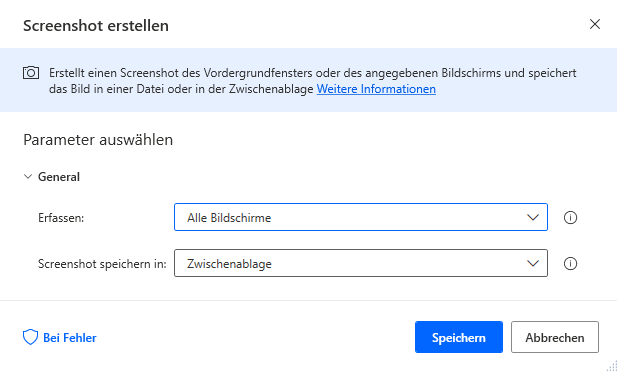The width and height of the screenshot is (617, 373).
Task: Click the Speichern button
Action: [x=459, y=337]
